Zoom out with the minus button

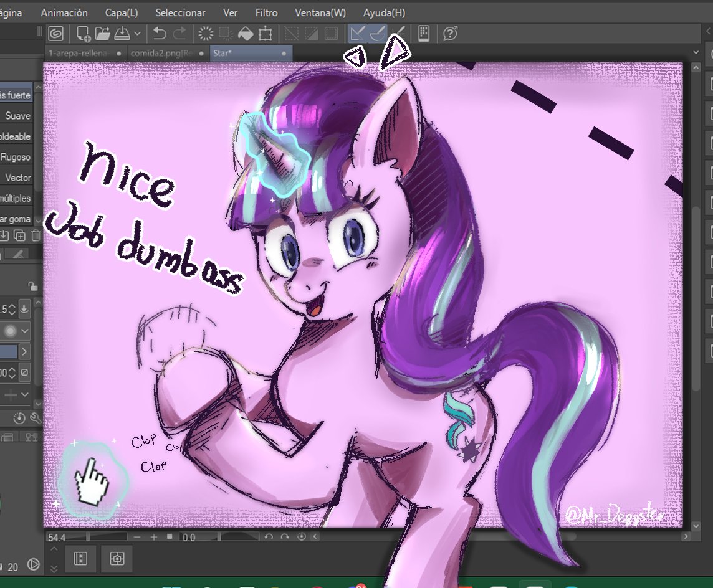pyautogui.click(x=137, y=537)
